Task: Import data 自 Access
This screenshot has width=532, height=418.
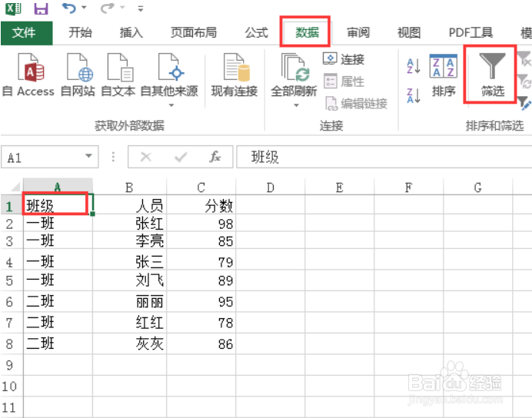Action: (28, 75)
